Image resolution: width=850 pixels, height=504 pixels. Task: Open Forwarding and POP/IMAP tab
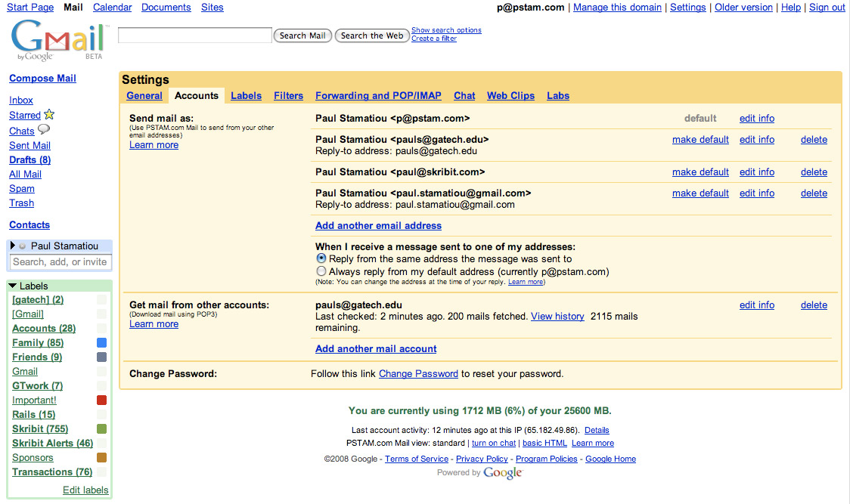pyautogui.click(x=378, y=95)
